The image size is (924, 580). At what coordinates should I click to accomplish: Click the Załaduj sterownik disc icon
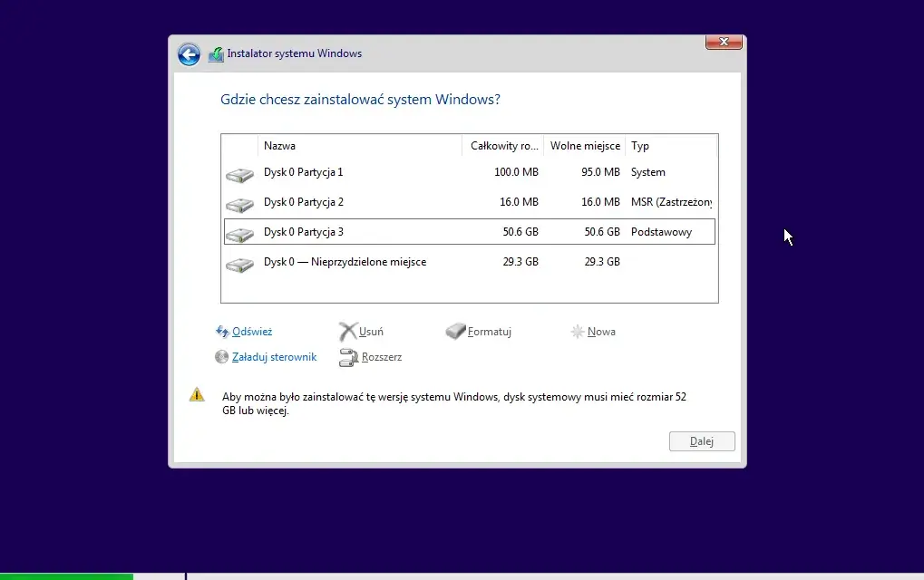pyautogui.click(x=221, y=357)
